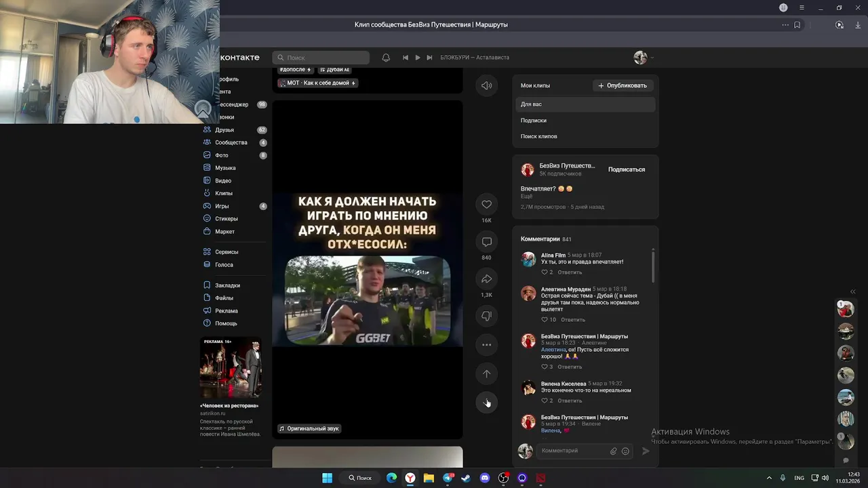Open the VK notifications bell
The height and width of the screenshot is (488, 868).
pos(386,58)
